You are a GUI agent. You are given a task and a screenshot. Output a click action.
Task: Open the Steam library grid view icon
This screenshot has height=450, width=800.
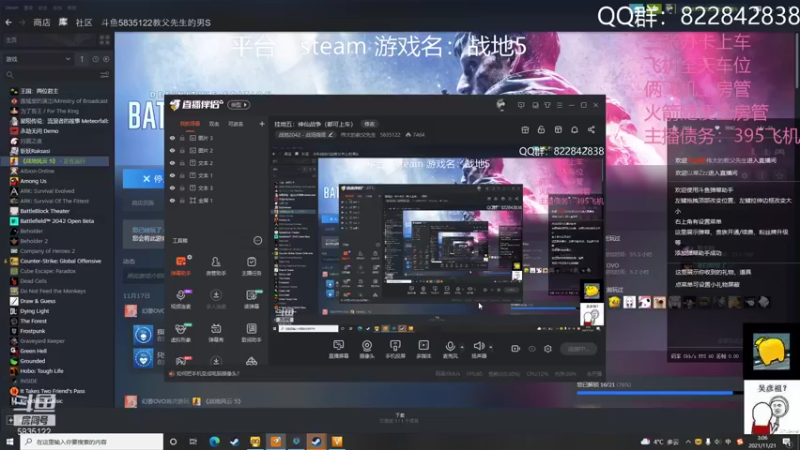point(105,40)
